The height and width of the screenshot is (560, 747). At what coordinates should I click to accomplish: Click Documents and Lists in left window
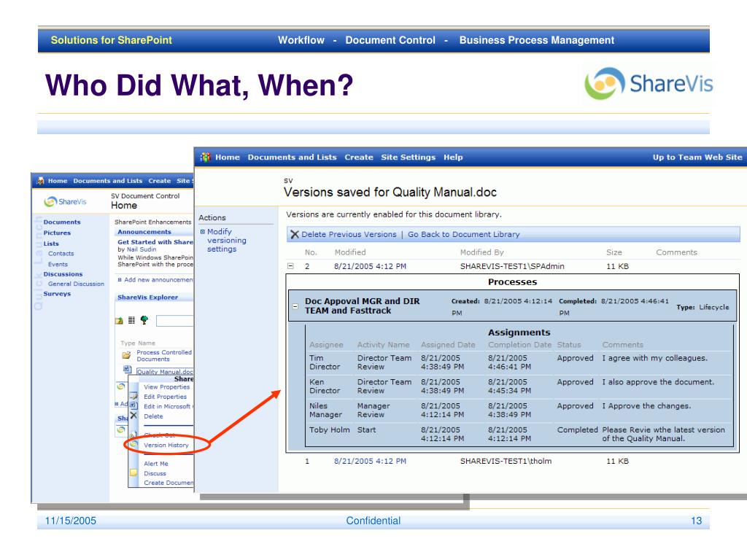click(x=108, y=181)
